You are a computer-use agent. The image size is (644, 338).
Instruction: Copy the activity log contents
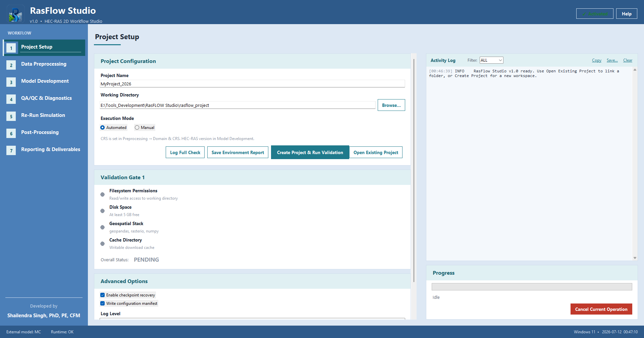click(597, 60)
